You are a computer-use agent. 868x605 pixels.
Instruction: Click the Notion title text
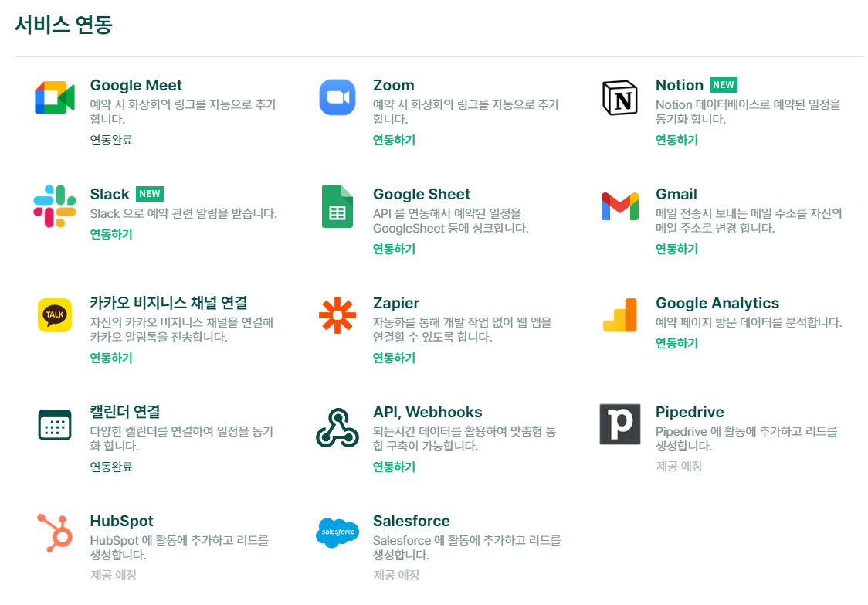click(680, 85)
